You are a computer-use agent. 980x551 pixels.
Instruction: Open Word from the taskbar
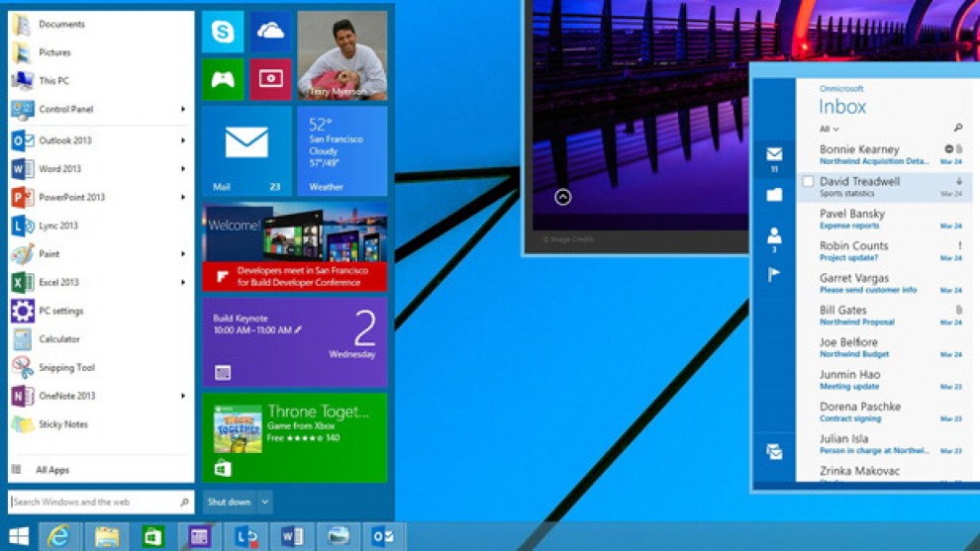click(x=291, y=536)
